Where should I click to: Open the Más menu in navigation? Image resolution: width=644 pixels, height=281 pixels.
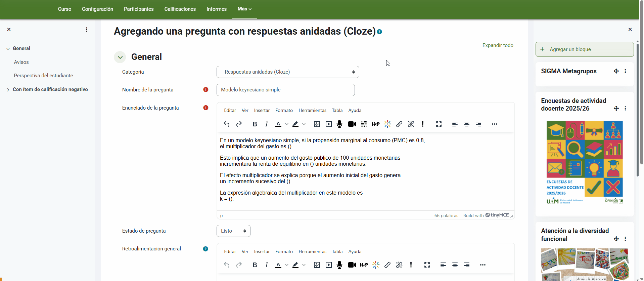click(x=244, y=9)
